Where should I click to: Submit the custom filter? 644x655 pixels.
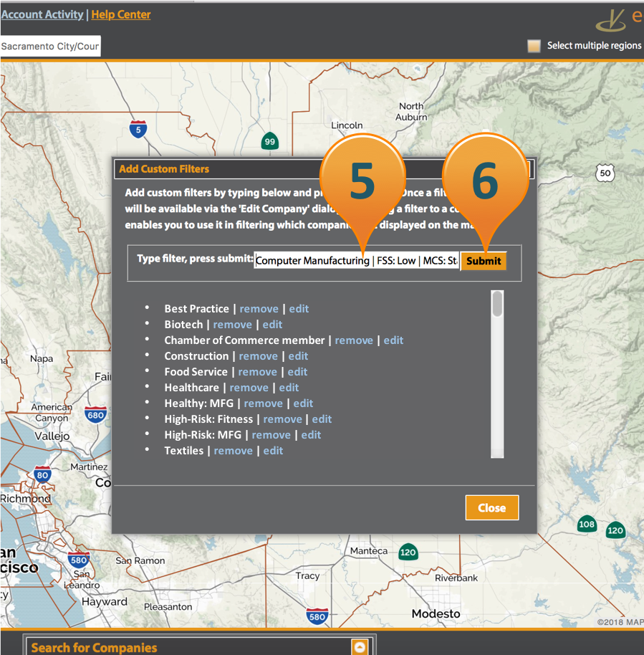pos(484,261)
